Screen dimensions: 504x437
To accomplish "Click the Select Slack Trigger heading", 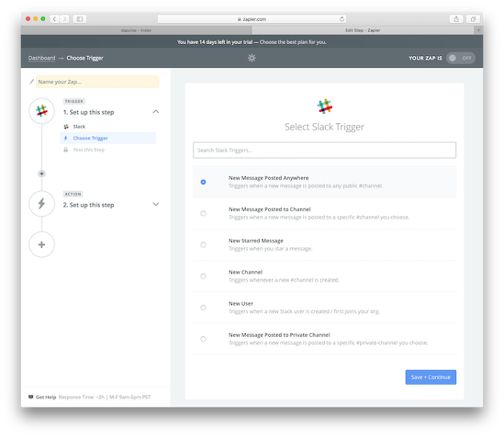I will [x=324, y=127].
